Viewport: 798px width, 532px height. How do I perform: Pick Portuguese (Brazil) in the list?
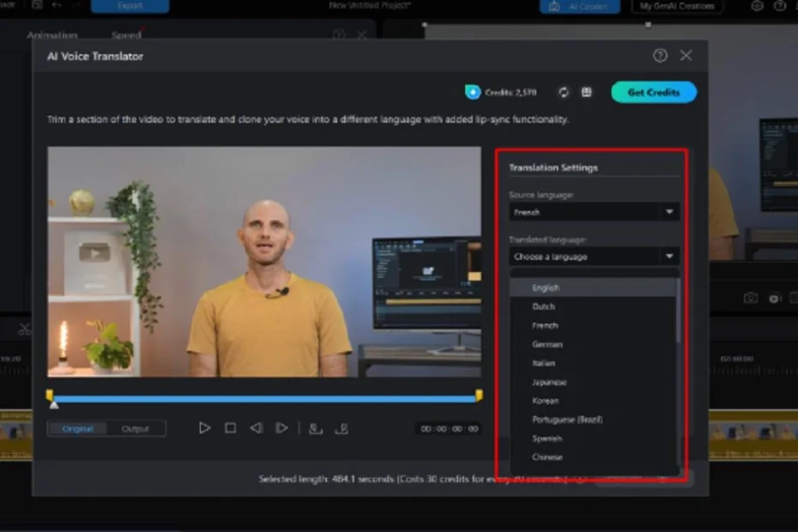click(567, 420)
